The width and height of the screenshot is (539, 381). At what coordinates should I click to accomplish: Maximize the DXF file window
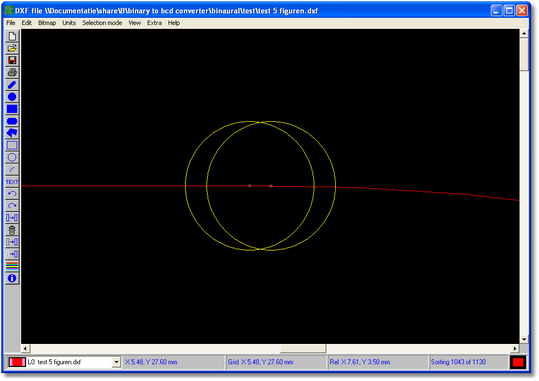click(x=509, y=11)
